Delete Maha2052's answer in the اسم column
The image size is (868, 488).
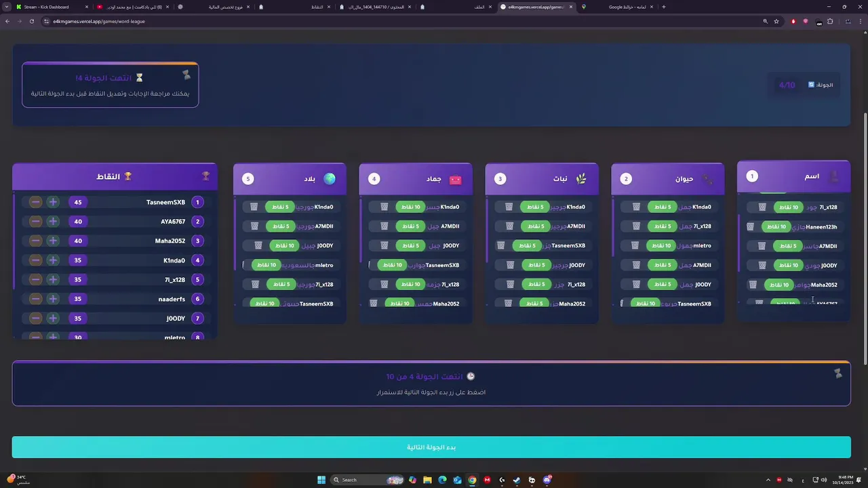pyautogui.click(x=753, y=285)
